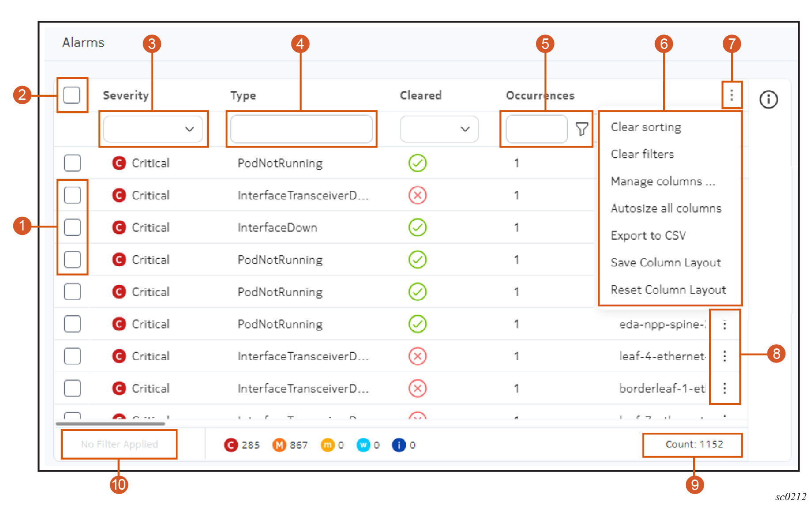This screenshot has height=506, width=812.
Task: Click the minor alarm count icon
Action: [x=328, y=445]
